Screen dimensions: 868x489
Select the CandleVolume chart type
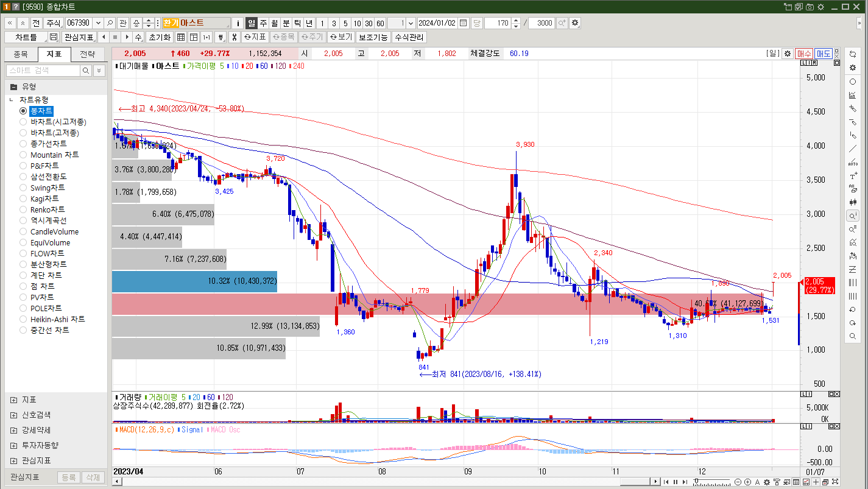click(x=49, y=231)
